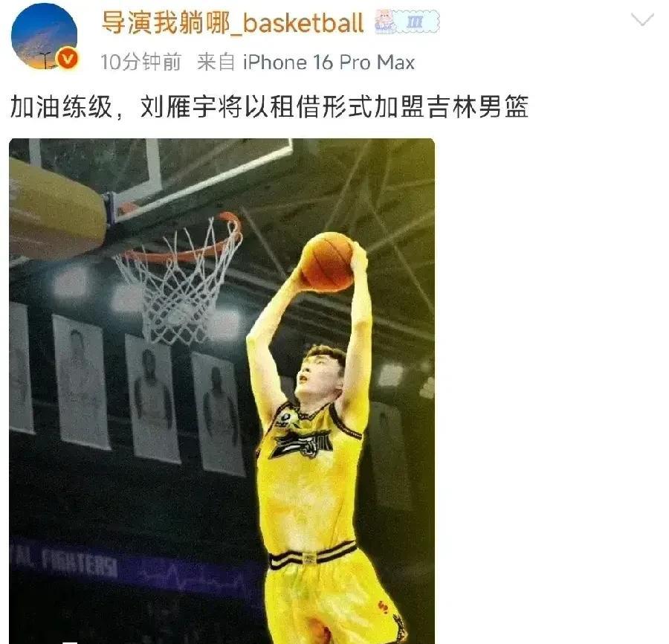Open the level III cloud badge
The image size is (669, 644).
(x=416, y=22)
